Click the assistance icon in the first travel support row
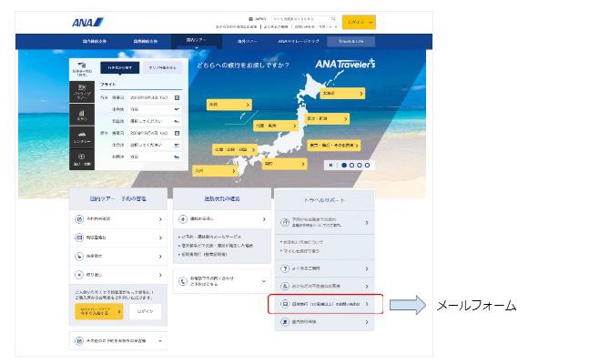Image resolution: width=589 pixels, height=364 pixels. pos(285,222)
